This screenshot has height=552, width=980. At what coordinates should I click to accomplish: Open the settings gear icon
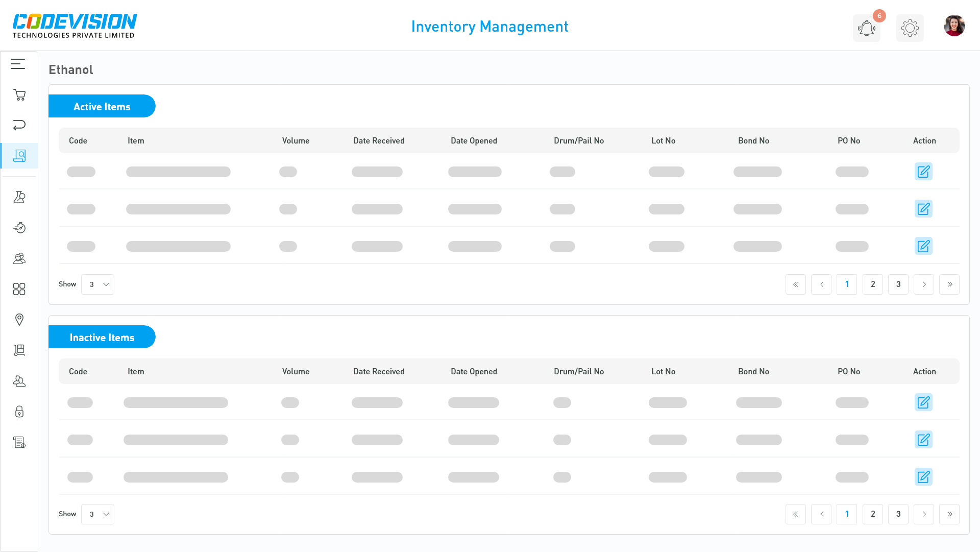[x=910, y=28]
